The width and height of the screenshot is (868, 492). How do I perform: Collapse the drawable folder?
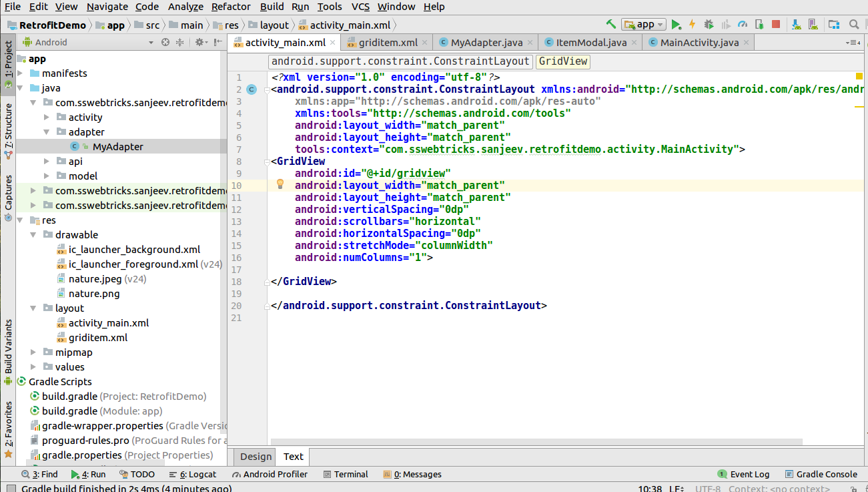[x=33, y=234]
